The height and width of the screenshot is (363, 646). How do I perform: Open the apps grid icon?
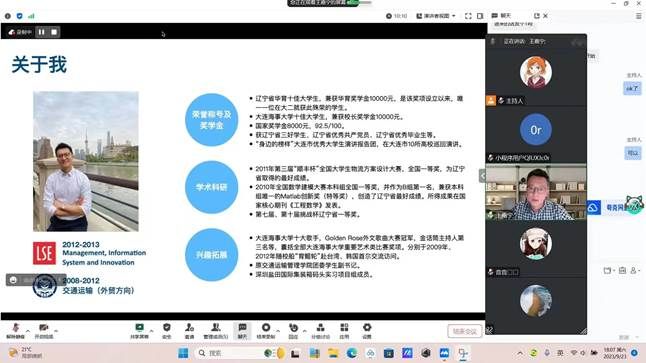tap(344, 330)
